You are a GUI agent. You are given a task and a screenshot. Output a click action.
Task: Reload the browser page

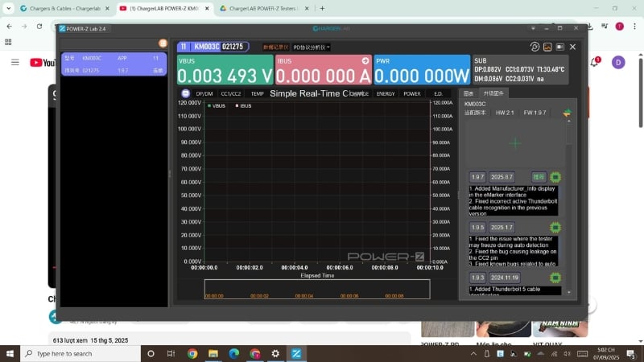tap(39, 27)
